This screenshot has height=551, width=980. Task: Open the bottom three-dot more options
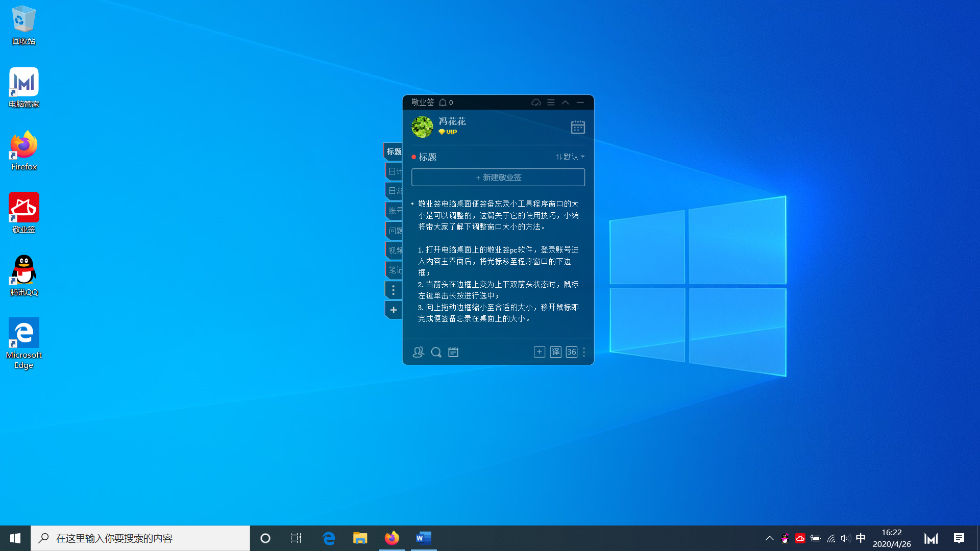[x=584, y=352]
